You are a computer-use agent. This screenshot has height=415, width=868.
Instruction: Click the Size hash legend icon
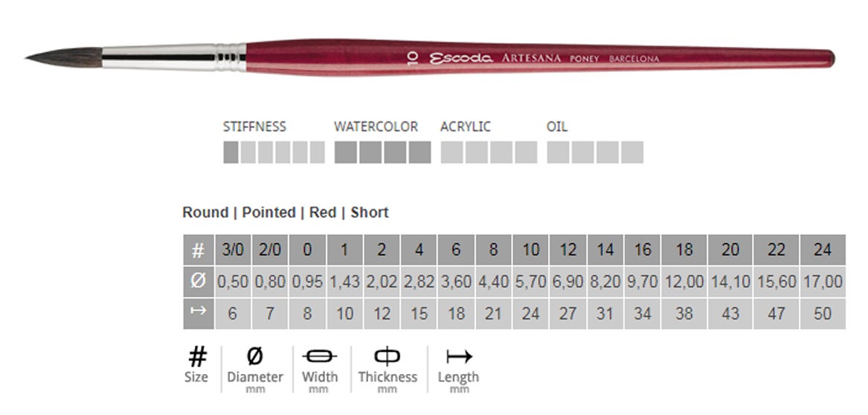196,357
